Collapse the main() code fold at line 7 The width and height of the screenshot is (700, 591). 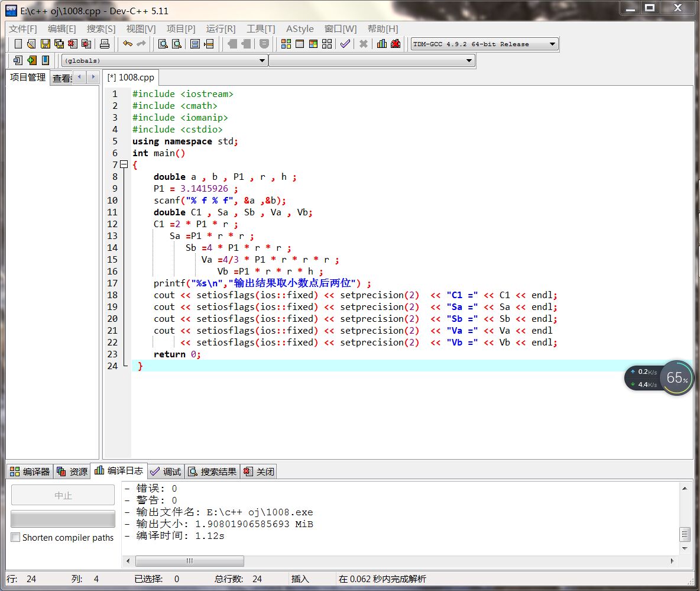click(x=124, y=164)
